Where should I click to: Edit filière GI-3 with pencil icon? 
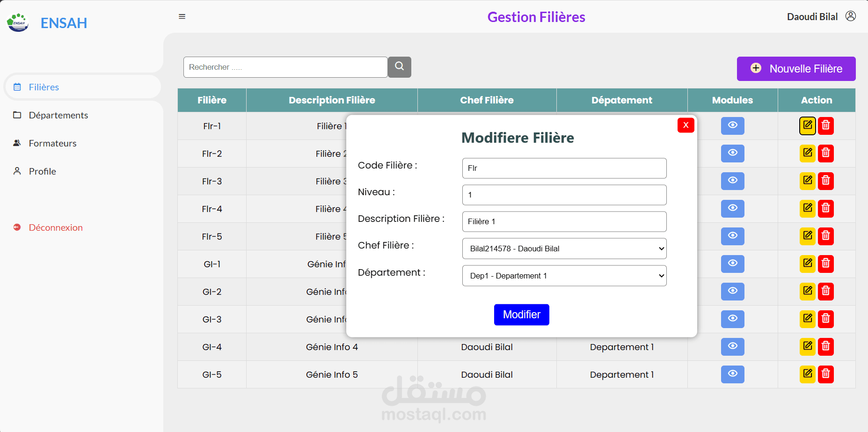(808, 319)
